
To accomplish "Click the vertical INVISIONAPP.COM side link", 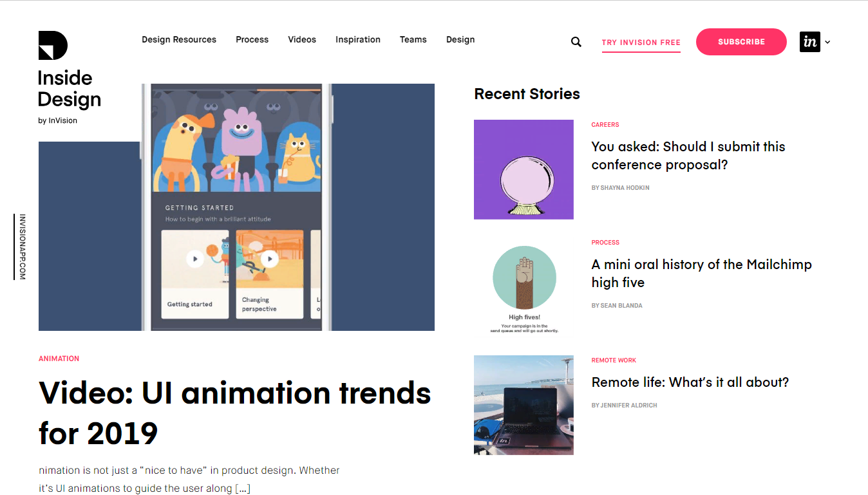I will click(22, 247).
